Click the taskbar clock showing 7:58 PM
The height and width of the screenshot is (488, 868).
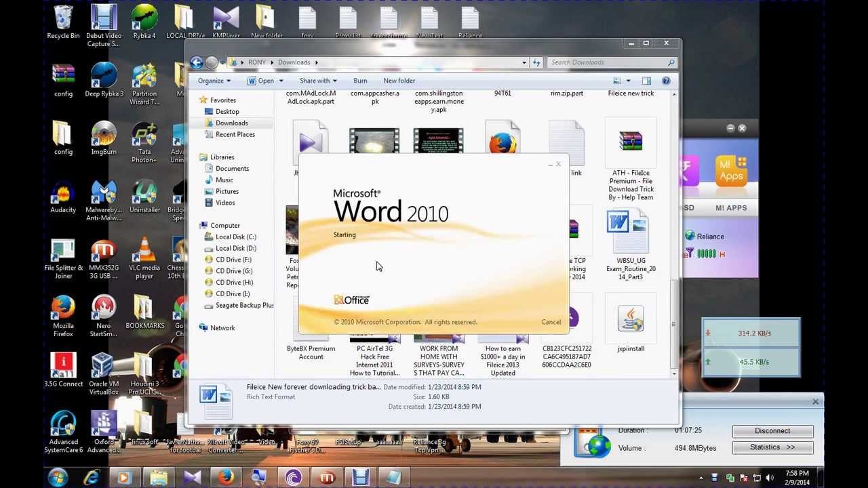point(797,478)
